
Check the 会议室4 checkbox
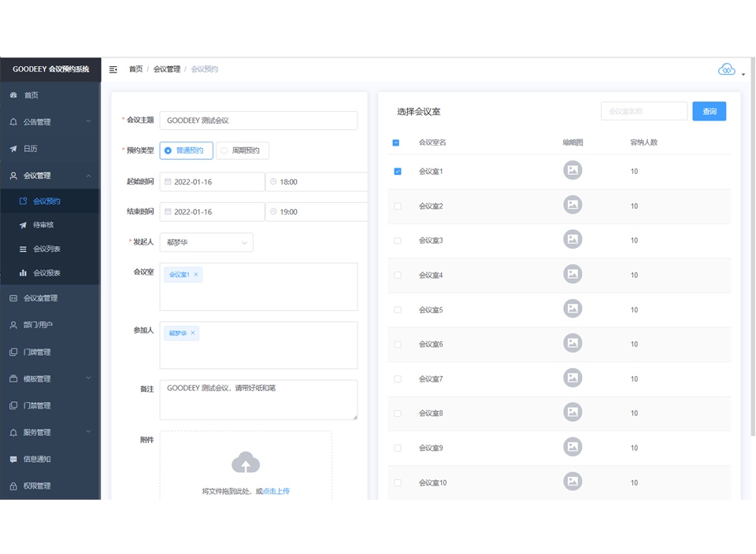[398, 275]
